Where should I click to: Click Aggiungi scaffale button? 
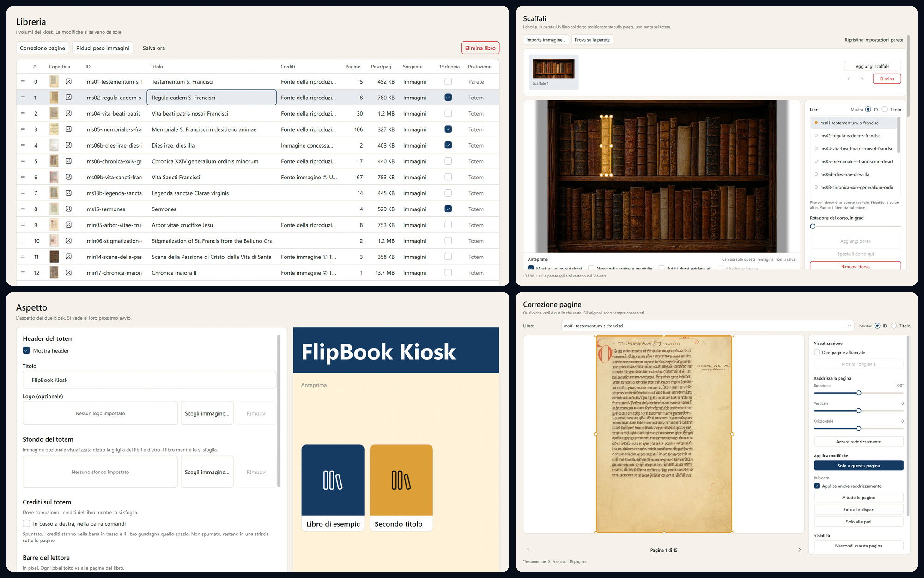[872, 66]
